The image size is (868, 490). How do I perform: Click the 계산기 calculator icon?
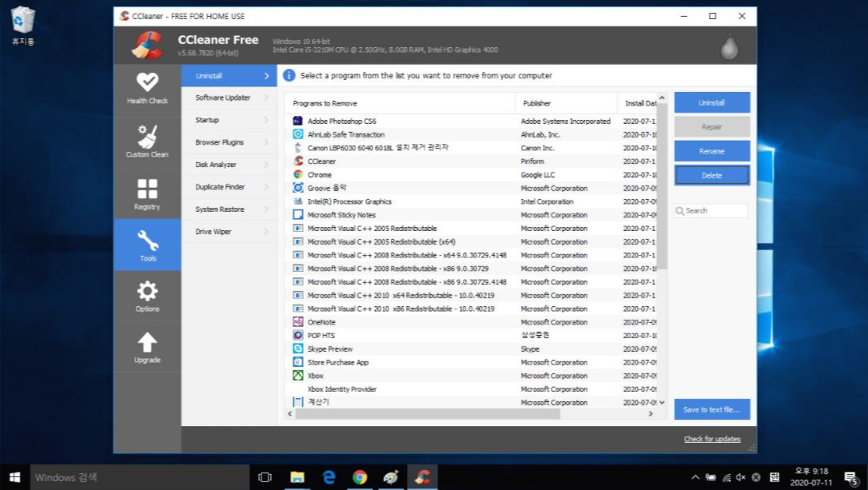(298, 402)
